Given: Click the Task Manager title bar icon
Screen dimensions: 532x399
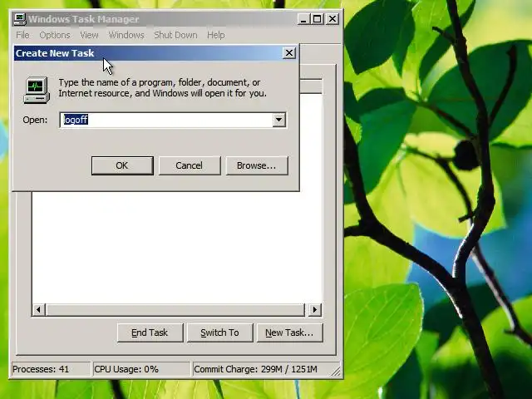Looking at the screenshot, I should [20, 19].
